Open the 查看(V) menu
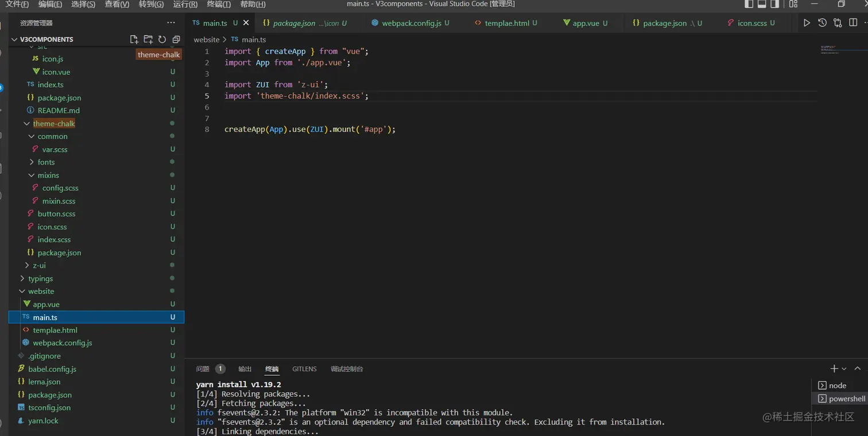Image resolution: width=868 pixels, height=436 pixels. click(117, 4)
